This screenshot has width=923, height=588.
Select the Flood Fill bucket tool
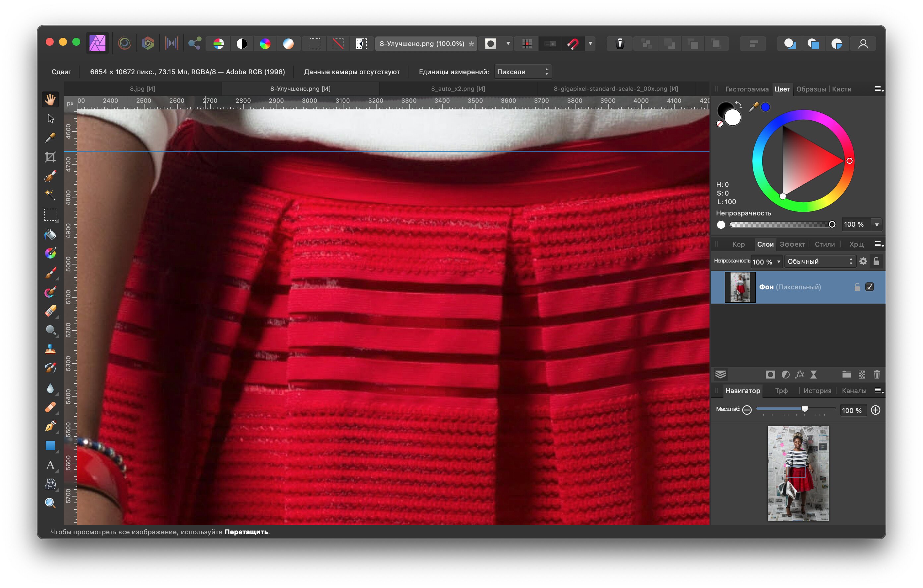(x=50, y=234)
